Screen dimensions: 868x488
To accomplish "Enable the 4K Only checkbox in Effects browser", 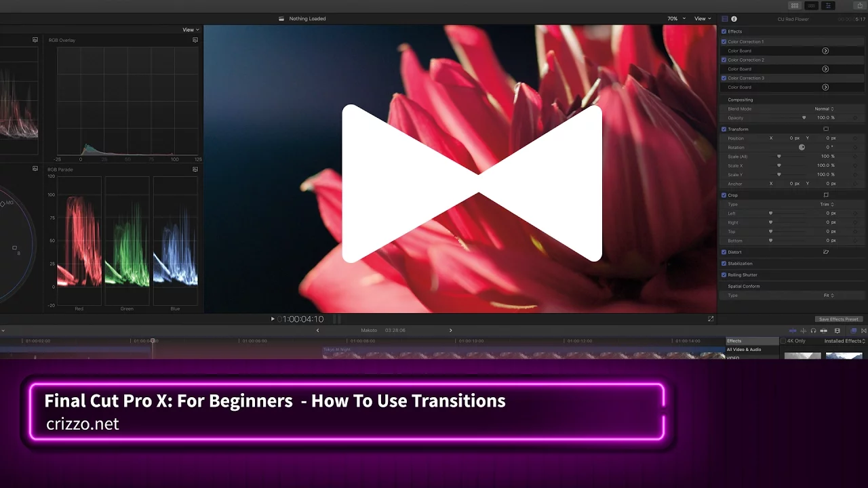I will 783,341.
